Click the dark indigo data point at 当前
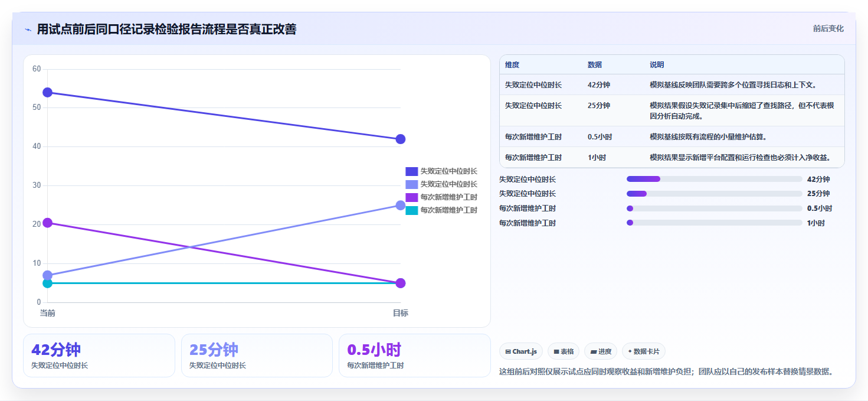Screen dimensions: 868x401 (x=48, y=92)
